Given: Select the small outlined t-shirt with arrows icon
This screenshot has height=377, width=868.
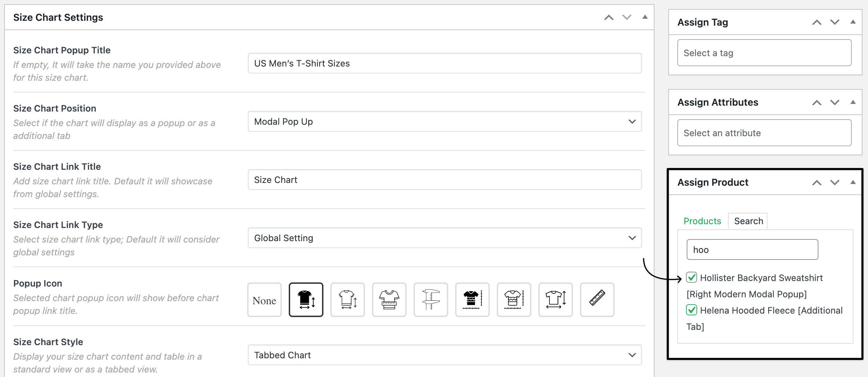Looking at the screenshot, I should [347, 299].
